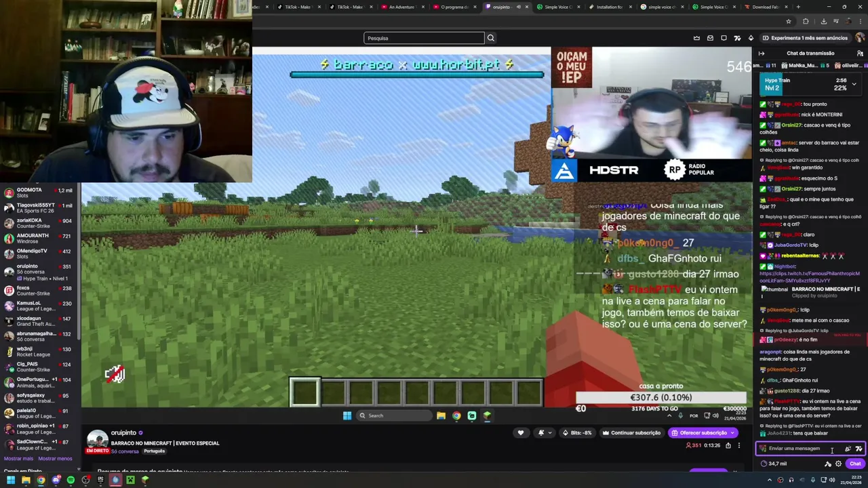Open the Epic Games taskbar icon
This screenshot has height=488, width=868.
(100, 480)
